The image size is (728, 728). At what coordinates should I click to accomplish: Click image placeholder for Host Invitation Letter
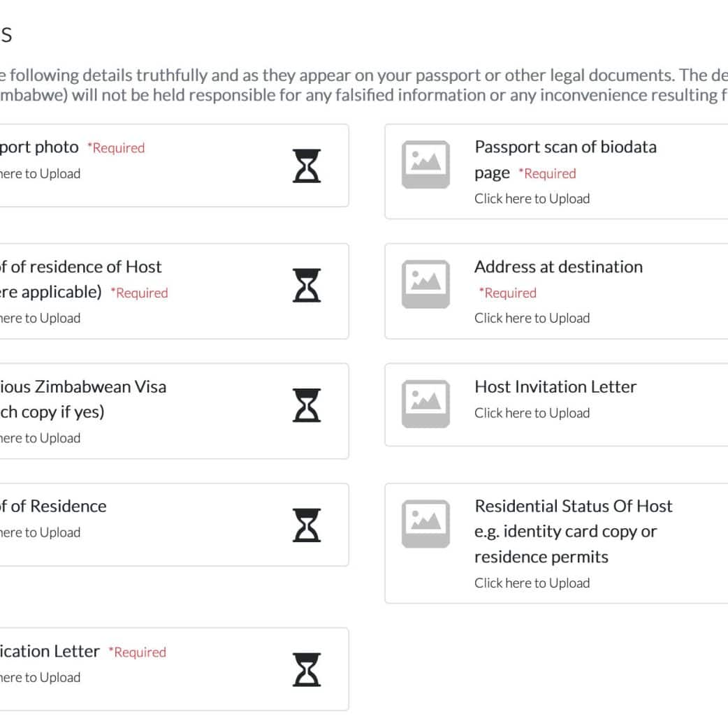pyautogui.click(x=425, y=405)
